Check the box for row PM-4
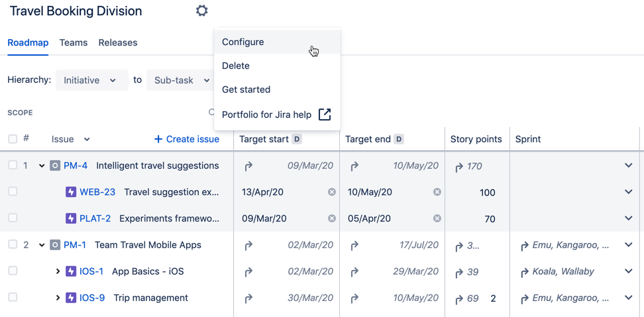Screen dimensions: 644x317 13,165
